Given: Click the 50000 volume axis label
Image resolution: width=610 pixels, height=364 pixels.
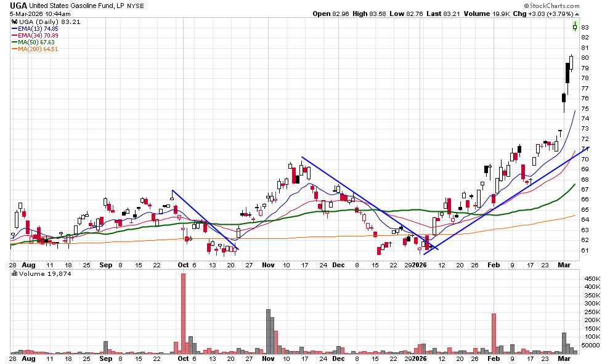Looking at the screenshot, I should tap(591, 346).
